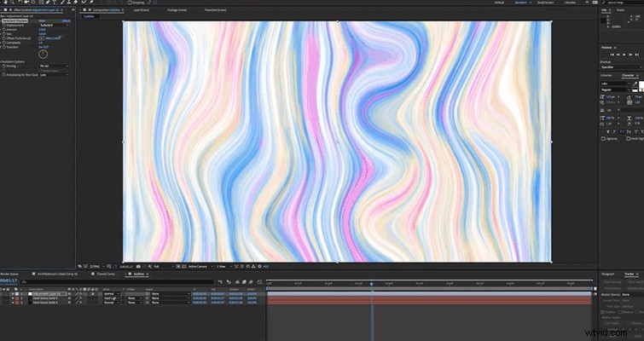Open the Displacement type dropdown showing Turbulent
Image resolution: width=644 pixels, height=341 pixels.
pyautogui.click(x=54, y=25)
